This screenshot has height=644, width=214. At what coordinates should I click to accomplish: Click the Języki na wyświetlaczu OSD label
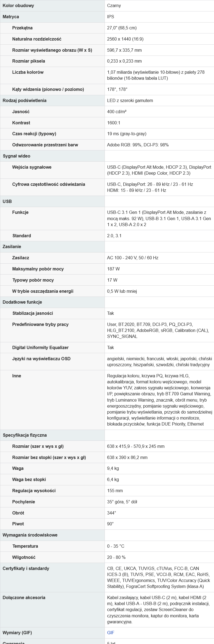[41, 359]
